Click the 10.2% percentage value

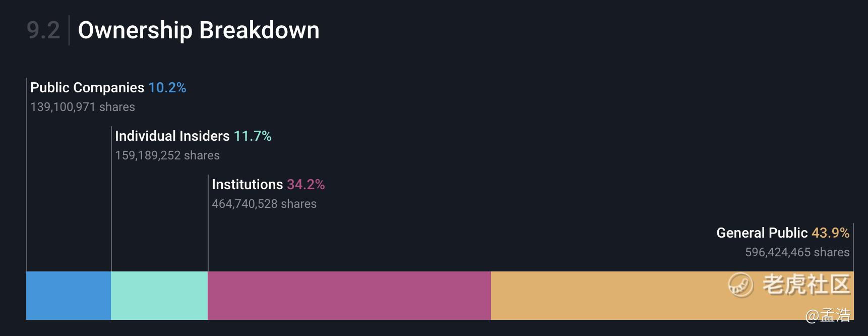point(167,88)
